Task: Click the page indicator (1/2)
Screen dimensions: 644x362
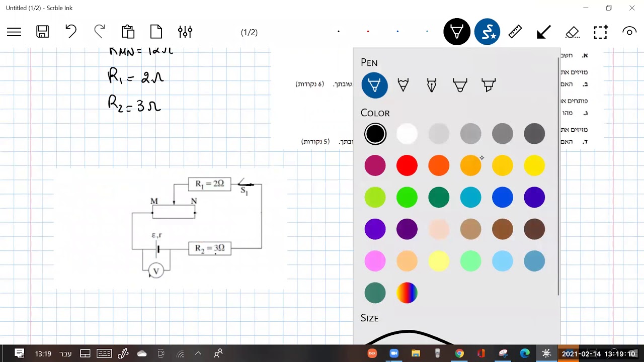Action: 249,32
